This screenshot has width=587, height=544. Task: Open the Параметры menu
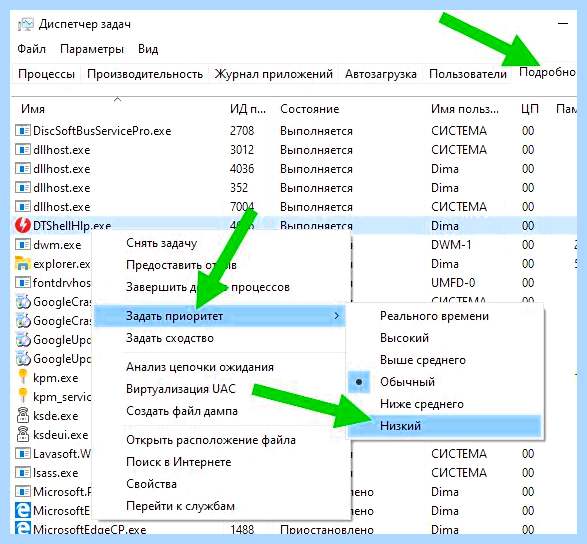coord(92,49)
